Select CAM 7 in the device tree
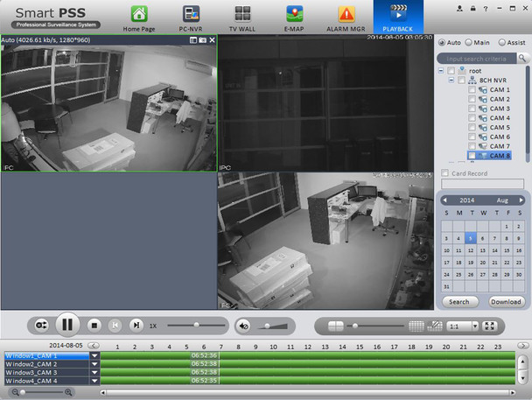 [500, 146]
